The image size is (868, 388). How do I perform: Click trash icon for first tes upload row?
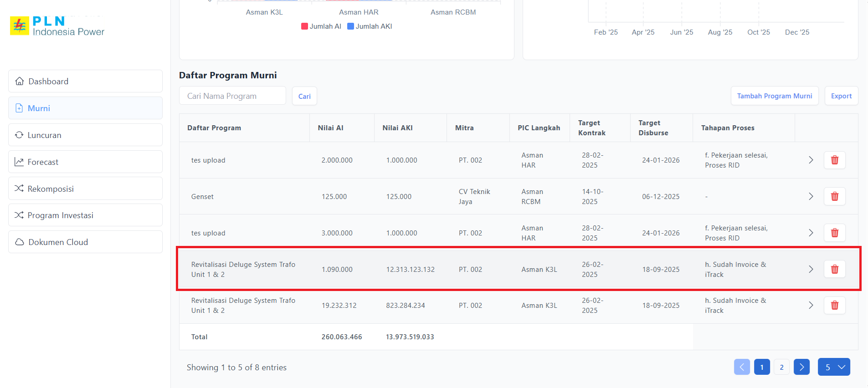834,160
